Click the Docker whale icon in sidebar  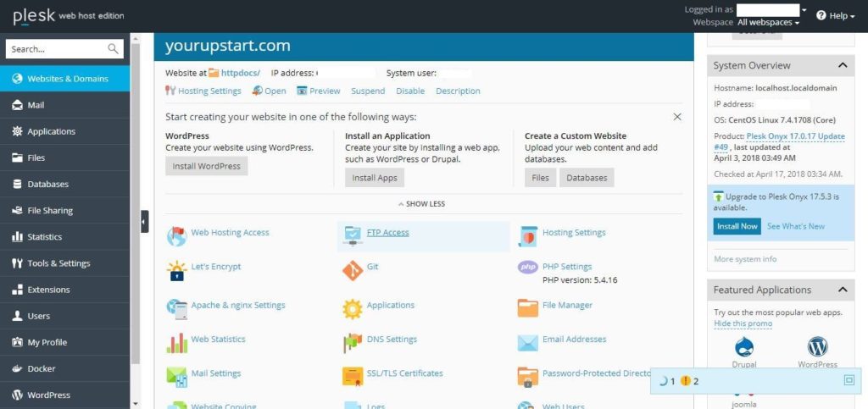click(17, 368)
